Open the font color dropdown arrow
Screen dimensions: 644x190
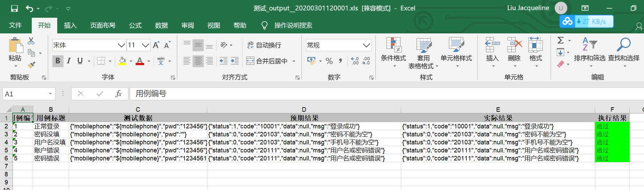pyautogui.click(x=149, y=61)
